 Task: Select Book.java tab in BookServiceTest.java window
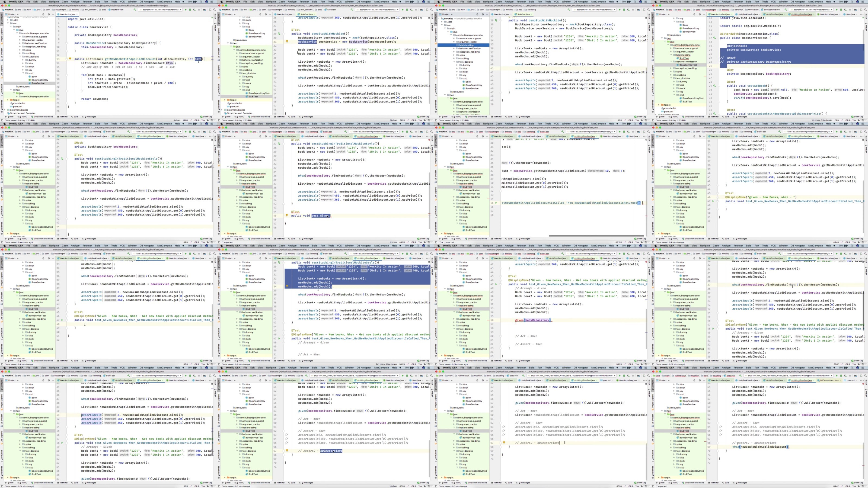click(850, 14)
